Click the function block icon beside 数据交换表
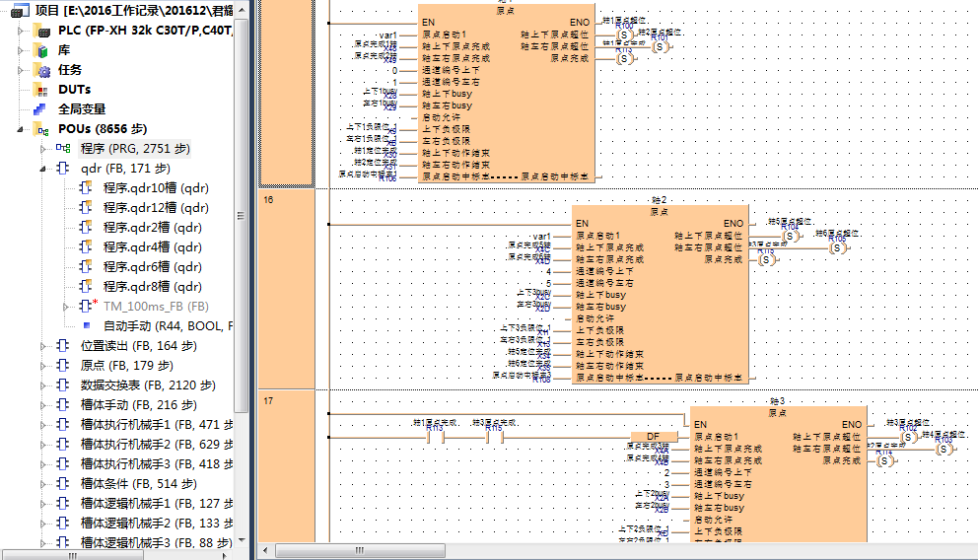Viewport: 978px width, 560px height. [63, 385]
